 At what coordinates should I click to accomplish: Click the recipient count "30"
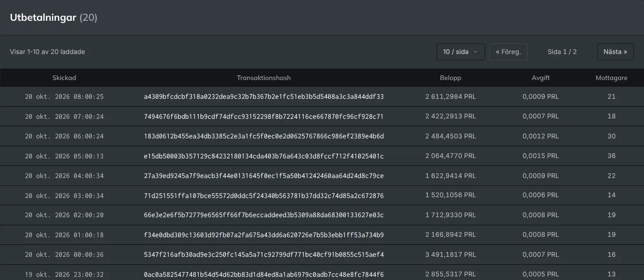611,136
